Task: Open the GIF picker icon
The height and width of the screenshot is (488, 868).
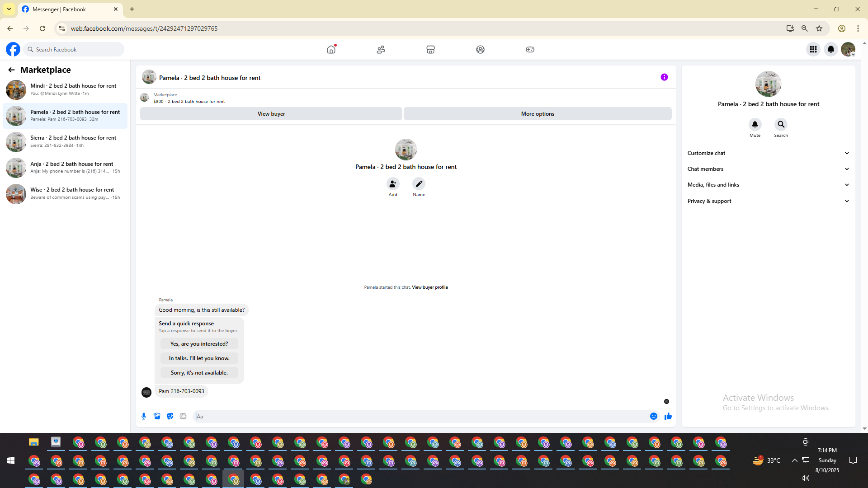Action: (x=183, y=416)
